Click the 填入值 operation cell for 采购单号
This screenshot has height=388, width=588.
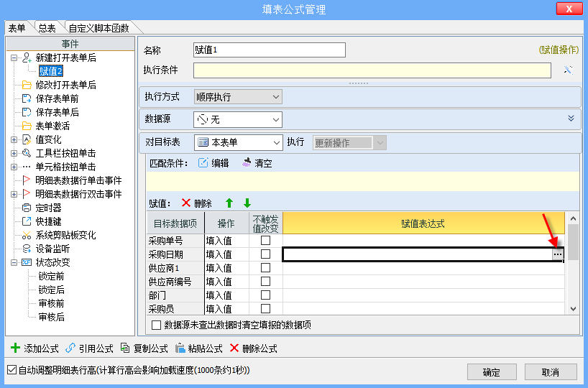click(x=227, y=241)
